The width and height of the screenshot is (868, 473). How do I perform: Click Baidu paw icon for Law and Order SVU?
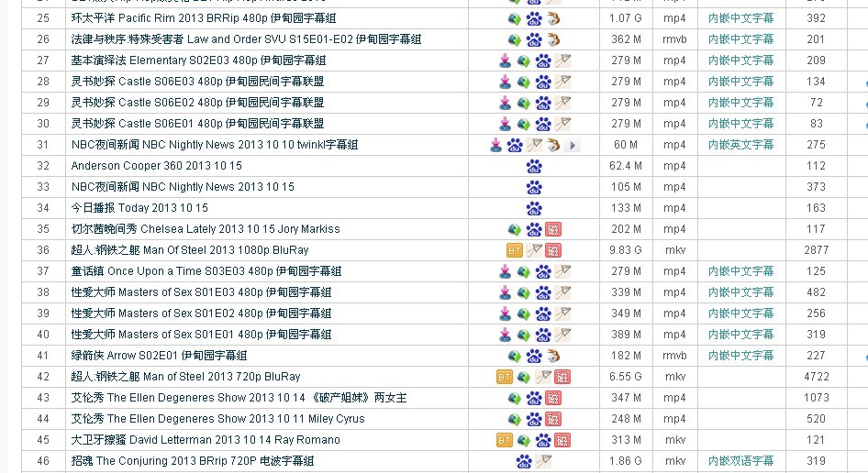click(x=534, y=39)
